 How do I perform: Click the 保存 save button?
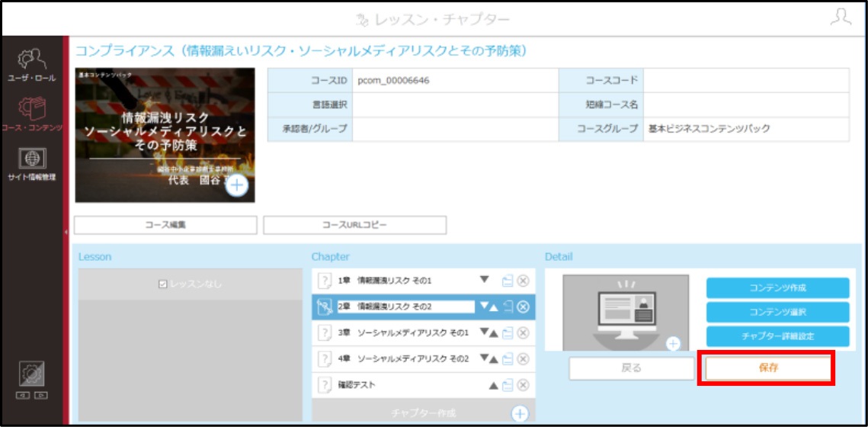click(x=768, y=368)
